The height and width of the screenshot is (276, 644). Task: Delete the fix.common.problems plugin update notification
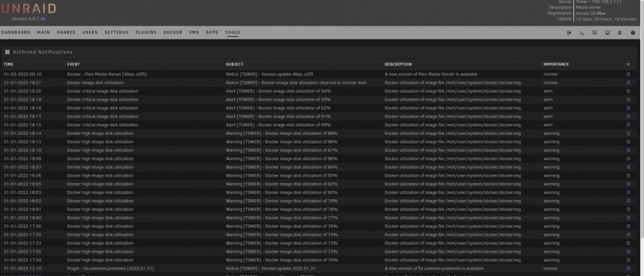628,268
